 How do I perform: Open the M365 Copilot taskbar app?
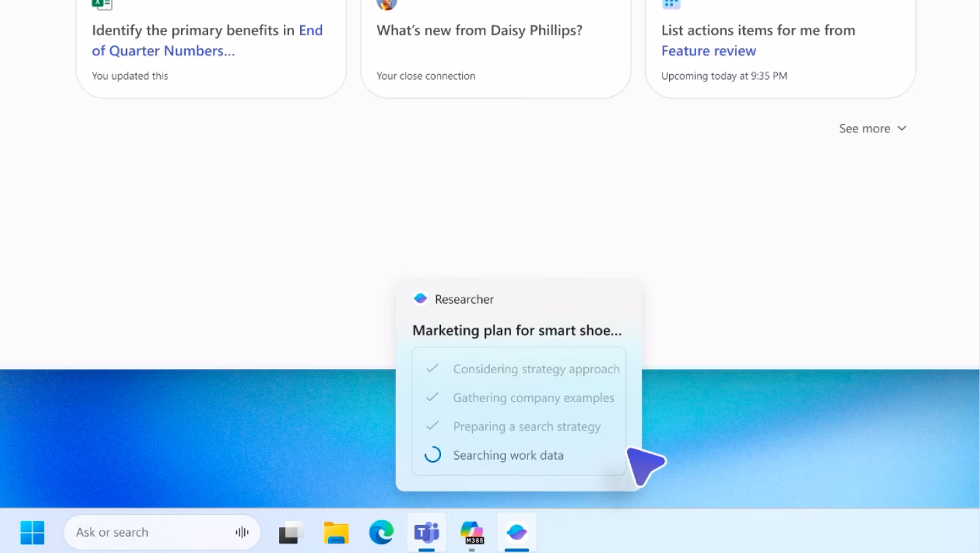(x=472, y=532)
